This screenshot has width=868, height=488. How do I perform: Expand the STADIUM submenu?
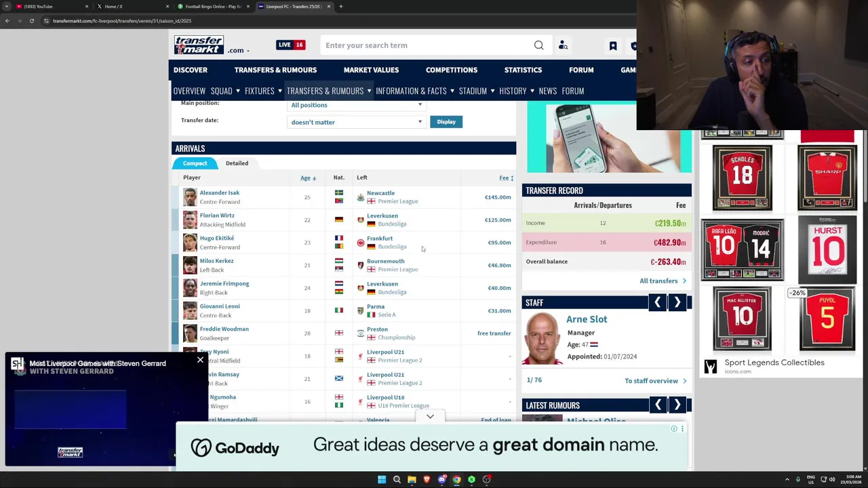pos(492,91)
